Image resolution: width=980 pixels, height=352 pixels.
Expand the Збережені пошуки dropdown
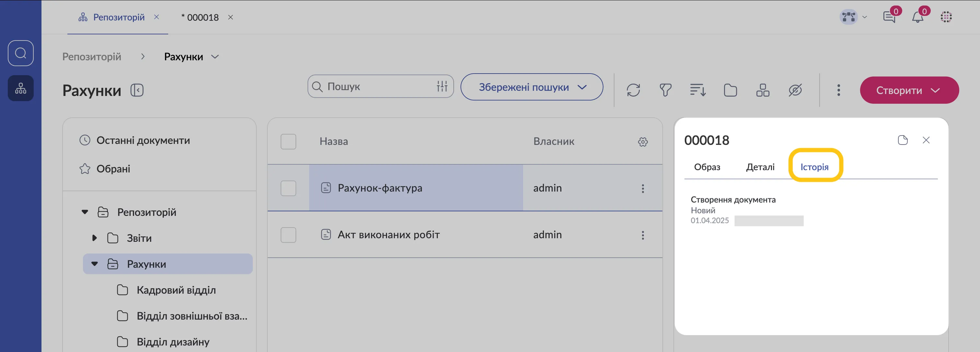click(531, 87)
